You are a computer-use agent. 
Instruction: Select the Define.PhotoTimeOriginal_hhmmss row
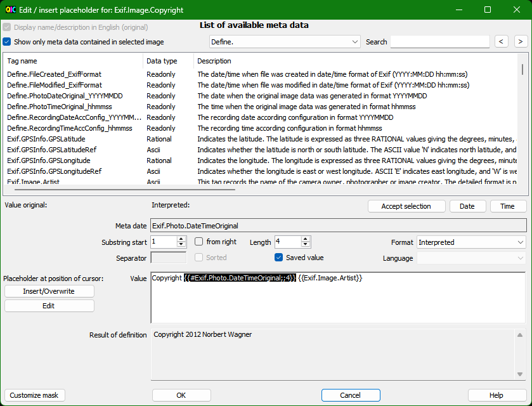[x=261, y=107]
